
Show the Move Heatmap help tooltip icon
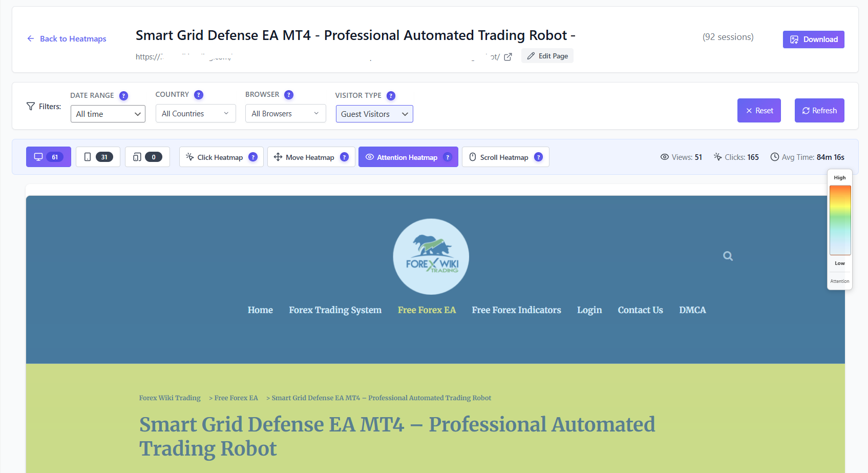click(344, 157)
